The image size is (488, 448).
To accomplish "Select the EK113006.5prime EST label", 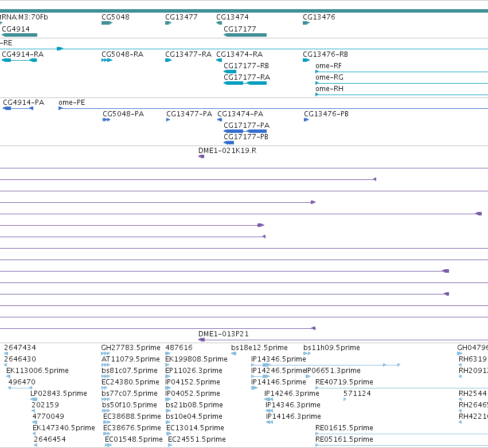I will pos(37,371).
